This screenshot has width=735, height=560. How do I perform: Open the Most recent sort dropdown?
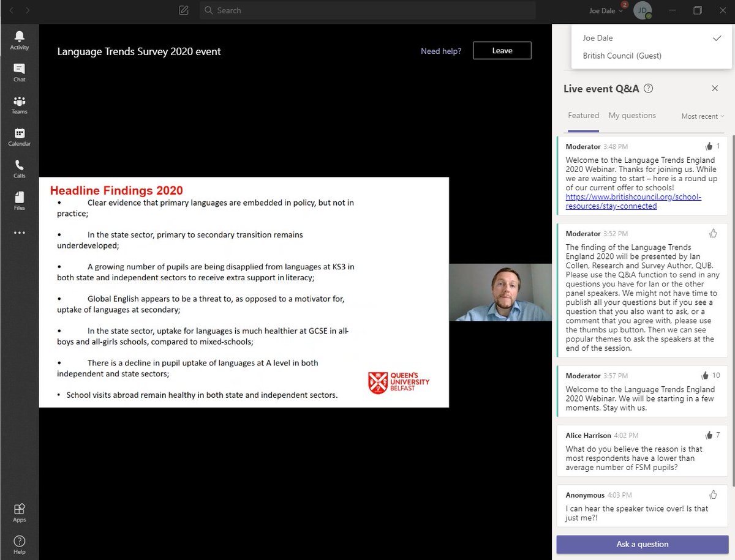pyautogui.click(x=703, y=116)
